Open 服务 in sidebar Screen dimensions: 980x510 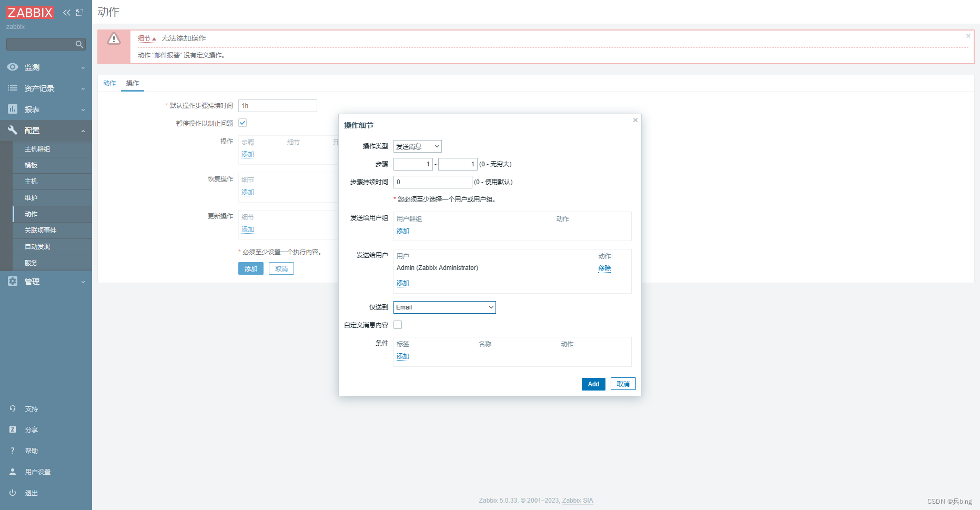[53, 263]
